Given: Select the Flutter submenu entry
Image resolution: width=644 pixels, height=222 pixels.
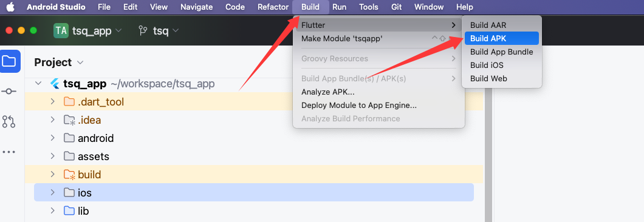Looking at the screenshot, I should click(x=379, y=25).
